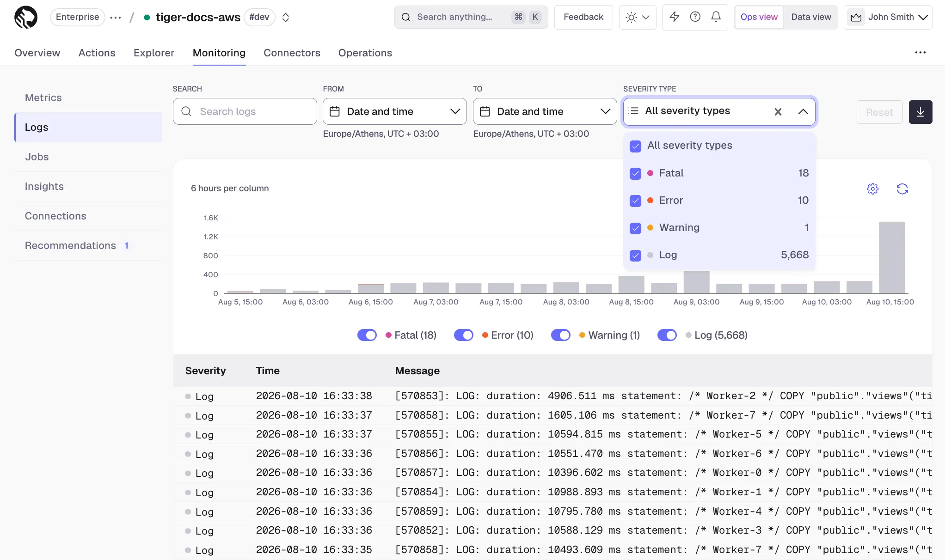This screenshot has width=945, height=560.
Task: Open chart settings gear icon
Action: coord(873,189)
